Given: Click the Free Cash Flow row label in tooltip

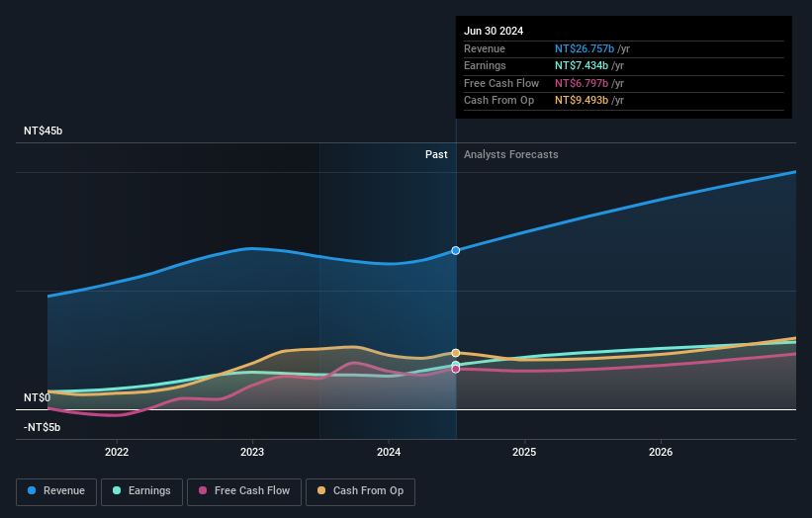Looking at the screenshot, I should [x=501, y=83].
